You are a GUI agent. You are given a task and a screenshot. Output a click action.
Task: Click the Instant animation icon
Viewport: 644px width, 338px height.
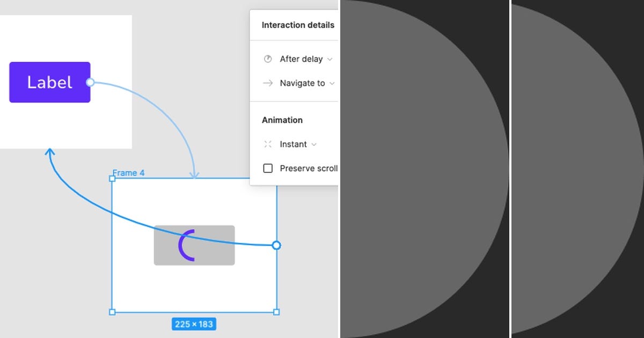click(267, 144)
